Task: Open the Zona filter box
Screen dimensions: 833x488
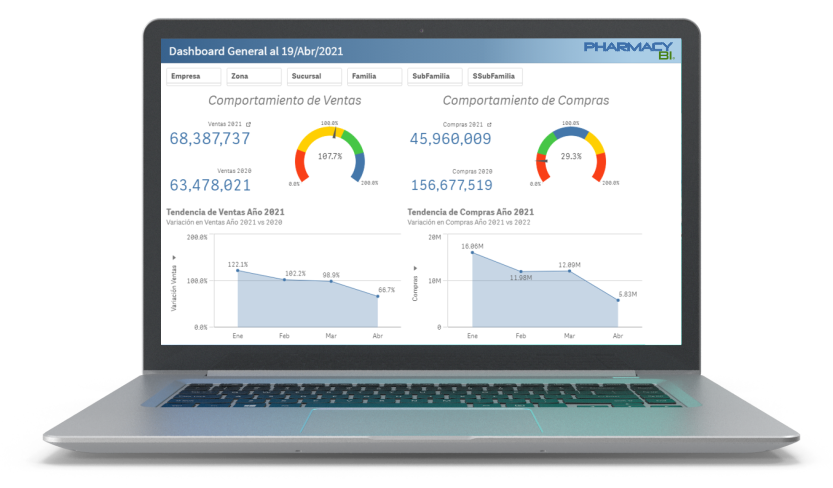Action: pos(254,76)
